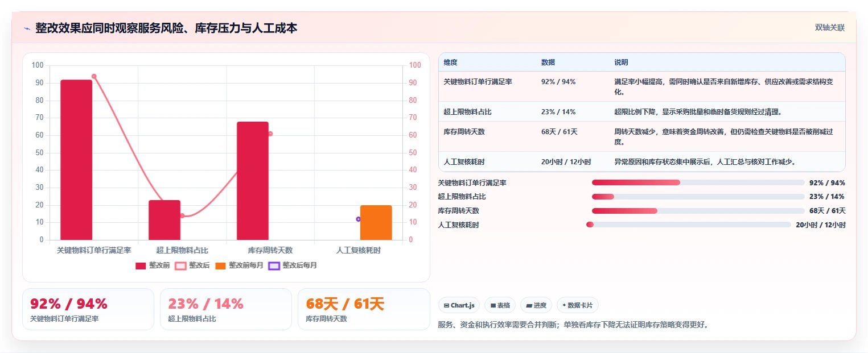
Task: Click description starting 满足率小幅提高
Action: point(724,87)
